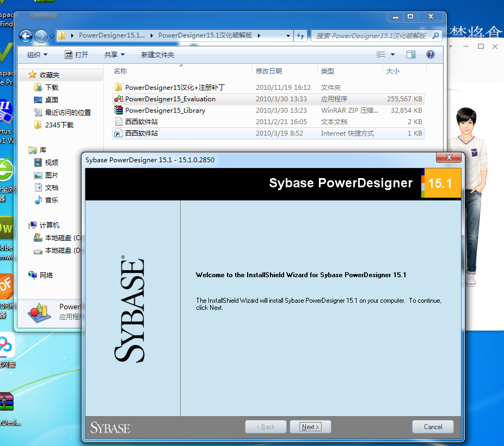Screen dimensions: 504x446
Task: Sort files by 修改日期 column header
Action: coord(269,71)
